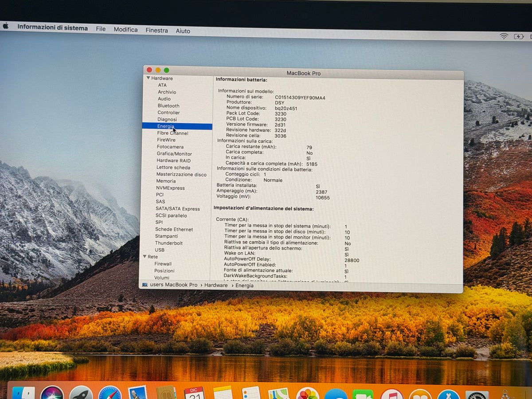Select Thunderbolt in the sidebar
This screenshot has width=532, height=399.
[169, 243]
